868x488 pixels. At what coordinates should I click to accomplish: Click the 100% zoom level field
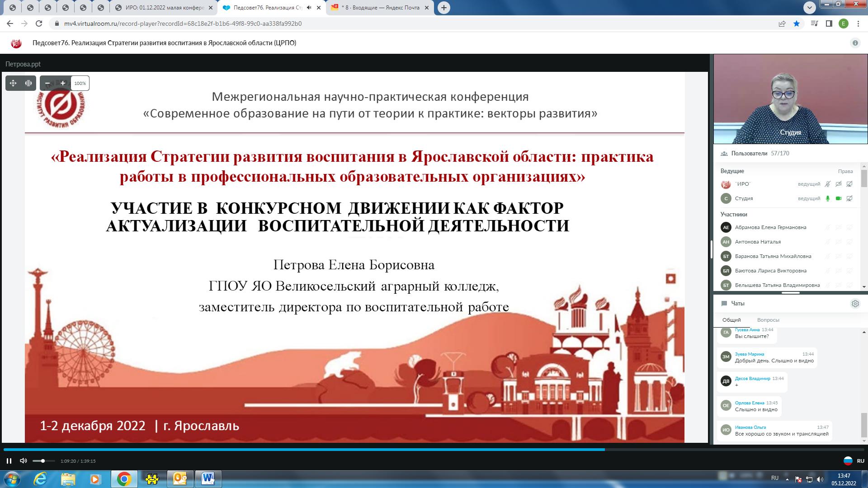(x=80, y=83)
